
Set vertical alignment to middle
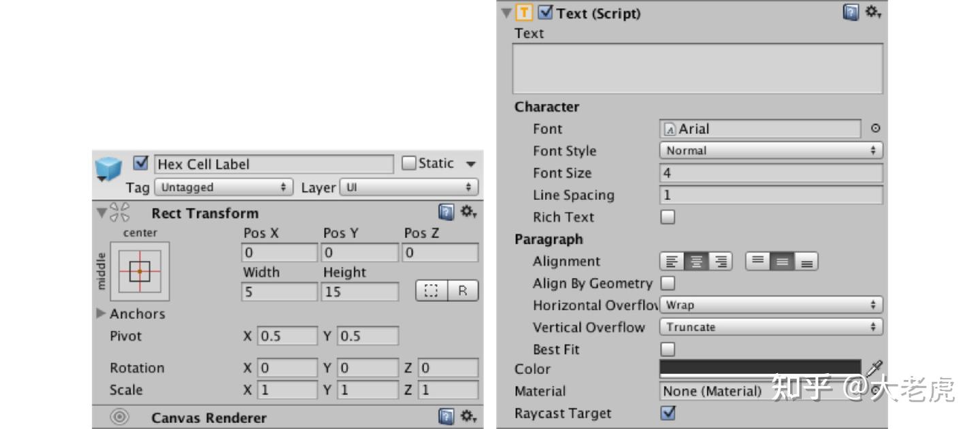coord(782,261)
